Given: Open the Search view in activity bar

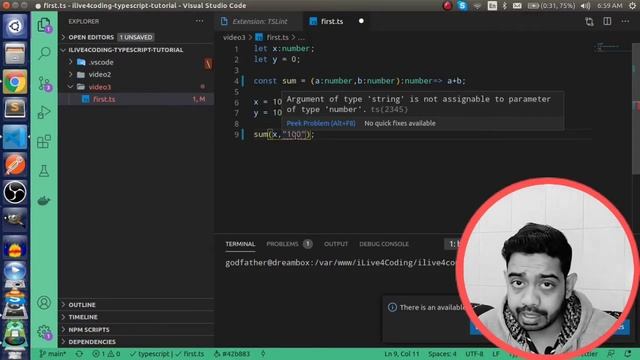Looking at the screenshot, I should coord(44,53).
